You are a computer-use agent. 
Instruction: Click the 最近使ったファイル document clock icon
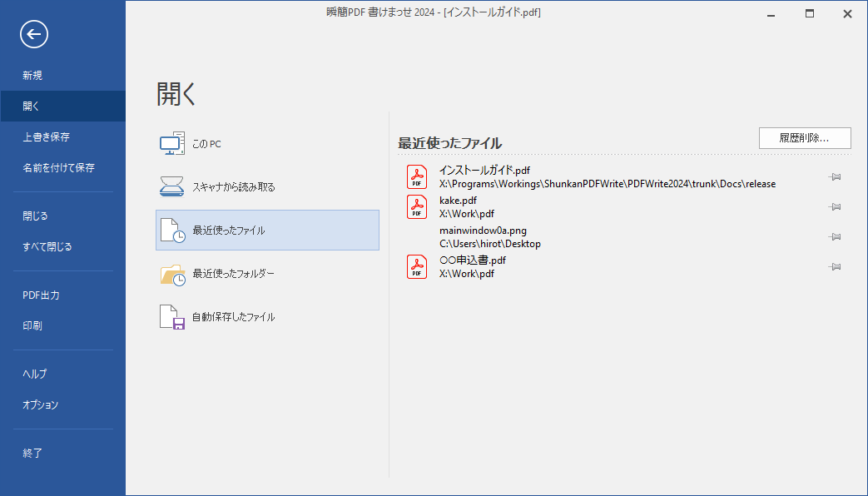[172, 231]
